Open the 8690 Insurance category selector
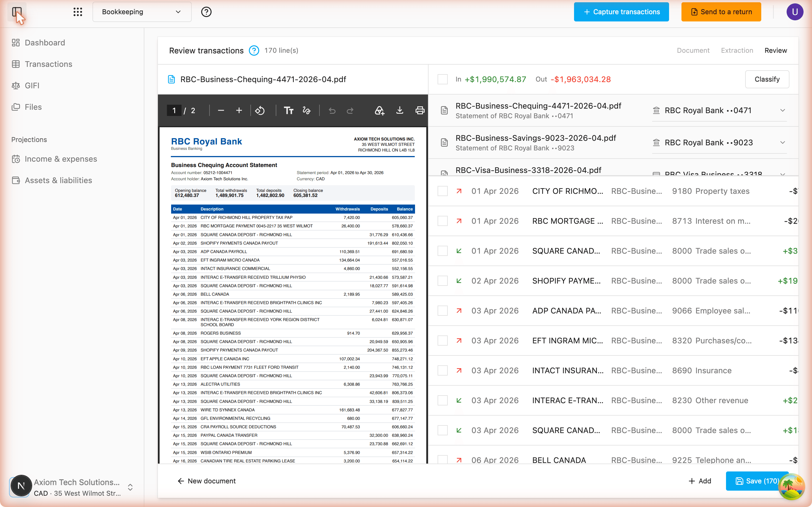This screenshot has height=507, width=812. coord(701,370)
